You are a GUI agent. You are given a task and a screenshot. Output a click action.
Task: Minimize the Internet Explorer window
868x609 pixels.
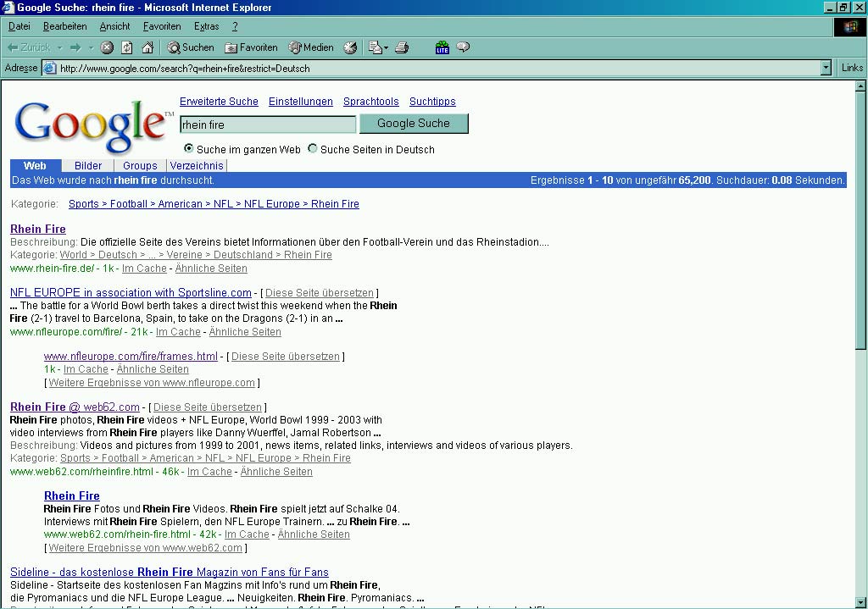(x=830, y=7)
